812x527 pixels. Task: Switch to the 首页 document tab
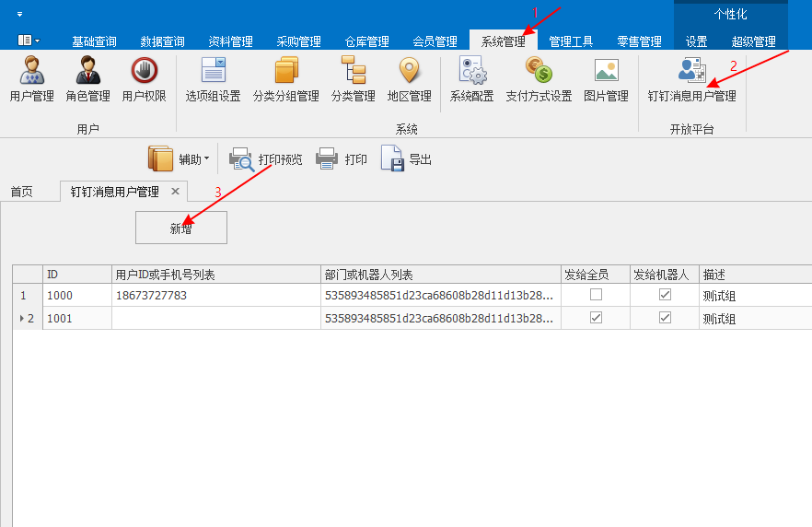coord(21,192)
